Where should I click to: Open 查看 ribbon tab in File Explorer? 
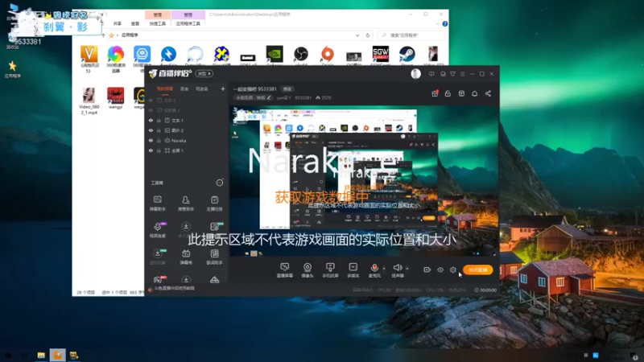(x=135, y=24)
